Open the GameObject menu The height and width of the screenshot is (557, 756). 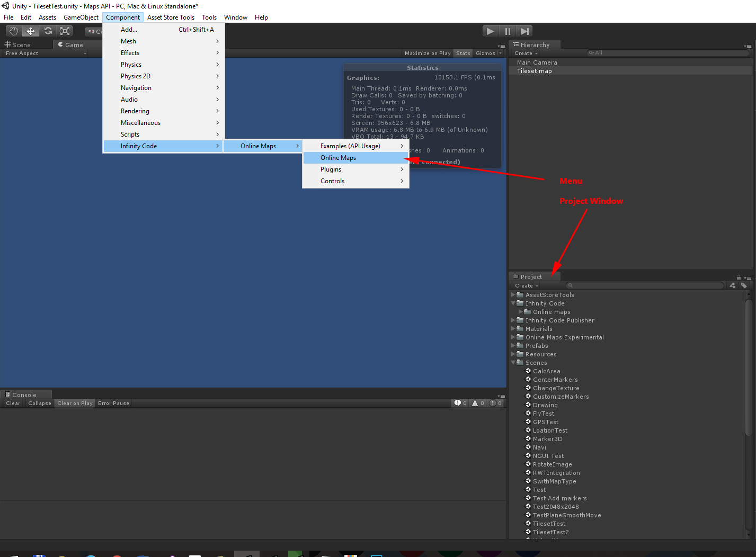(x=81, y=17)
